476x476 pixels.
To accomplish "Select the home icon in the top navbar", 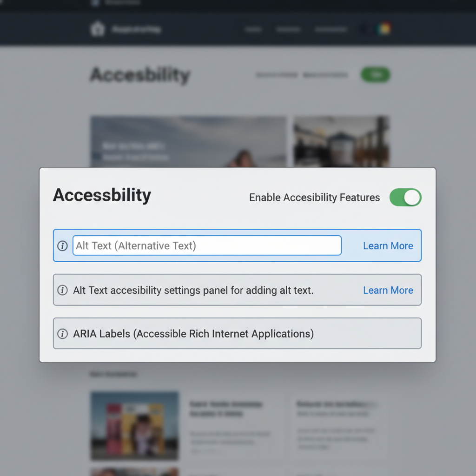I will pos(98,29).
